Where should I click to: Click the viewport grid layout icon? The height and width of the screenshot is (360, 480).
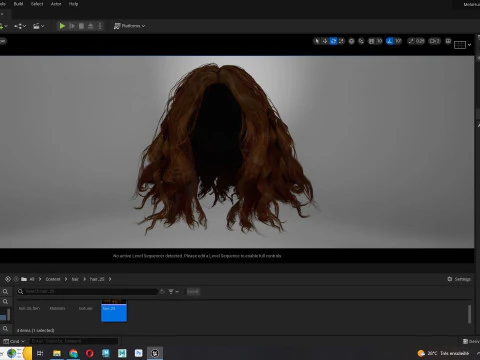pyautogui.click(x=460, y=45)
